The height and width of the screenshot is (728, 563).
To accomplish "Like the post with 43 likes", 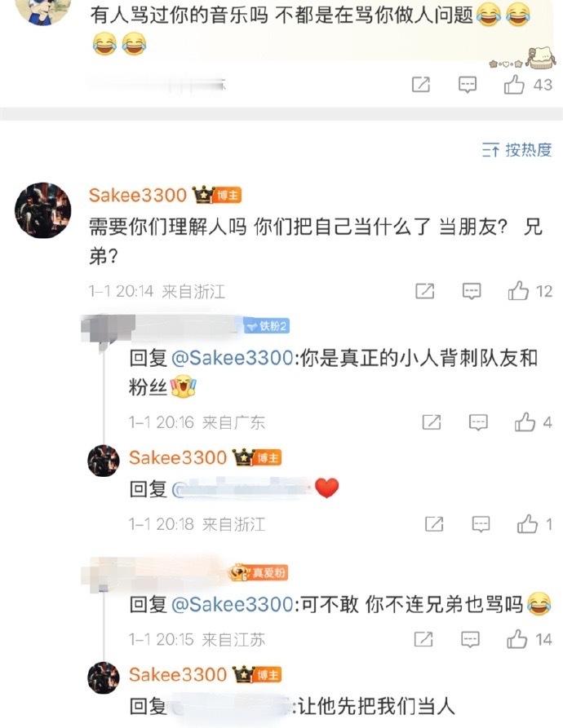I will (514, 85).
